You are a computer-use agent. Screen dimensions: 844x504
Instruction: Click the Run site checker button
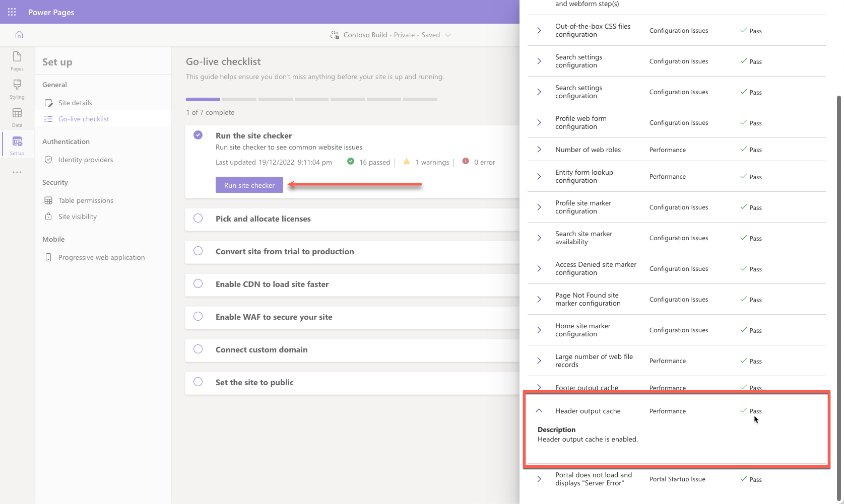point(249,185)
